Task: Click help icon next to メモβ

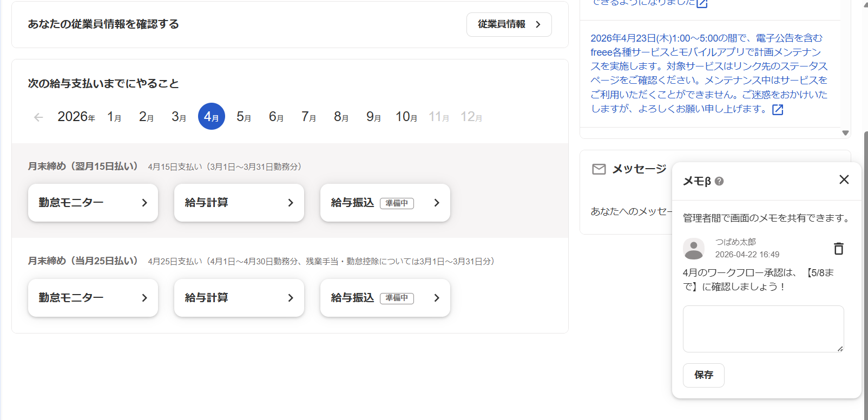Action: pyautogui.click(x=719, y=181)
